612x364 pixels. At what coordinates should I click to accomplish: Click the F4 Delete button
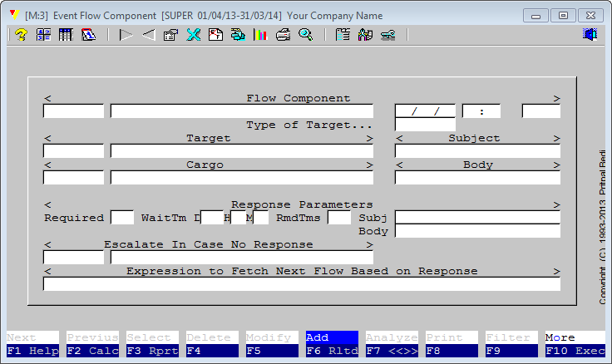212,344
